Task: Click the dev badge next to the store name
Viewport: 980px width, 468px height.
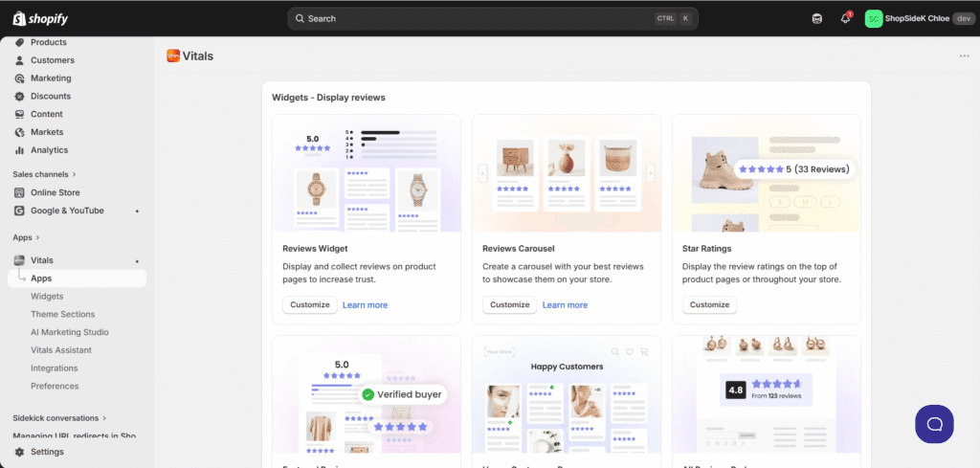Action: pyautogui.click(x=963, y=19)
